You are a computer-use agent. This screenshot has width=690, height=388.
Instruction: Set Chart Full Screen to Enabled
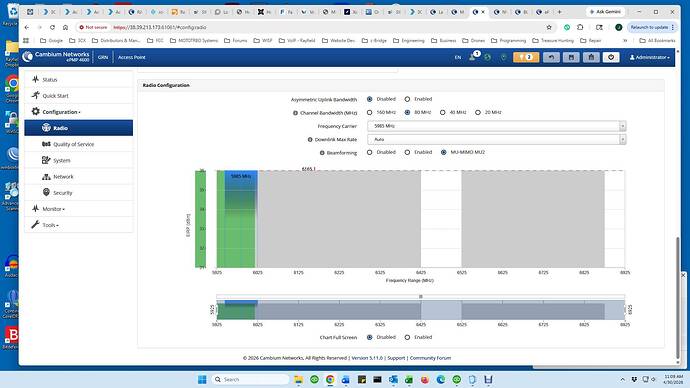407,337
